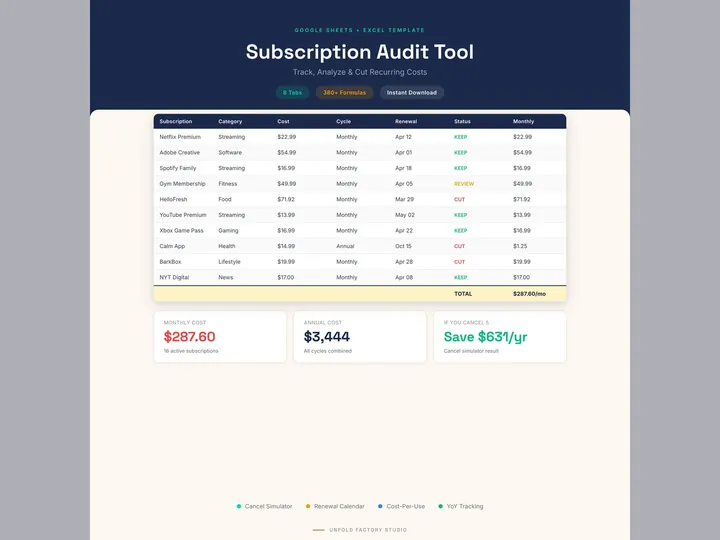
Task: Select the Renewal column header
Action: coord(406,121)
